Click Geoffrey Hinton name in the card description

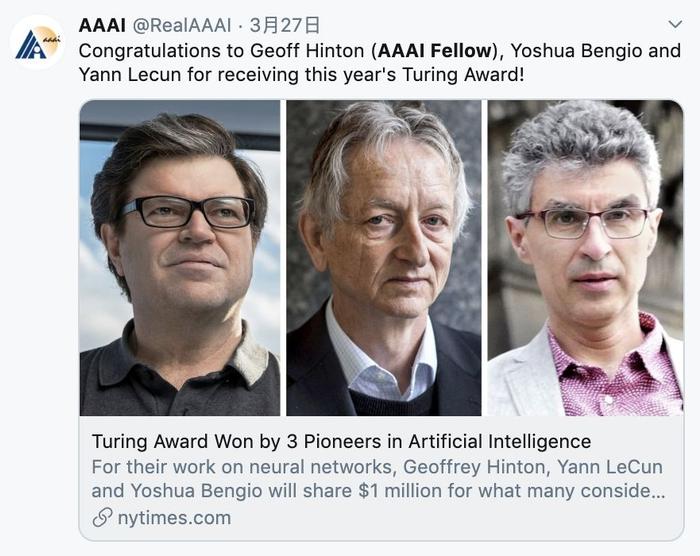pyautogui.click(x=474, y=467)
